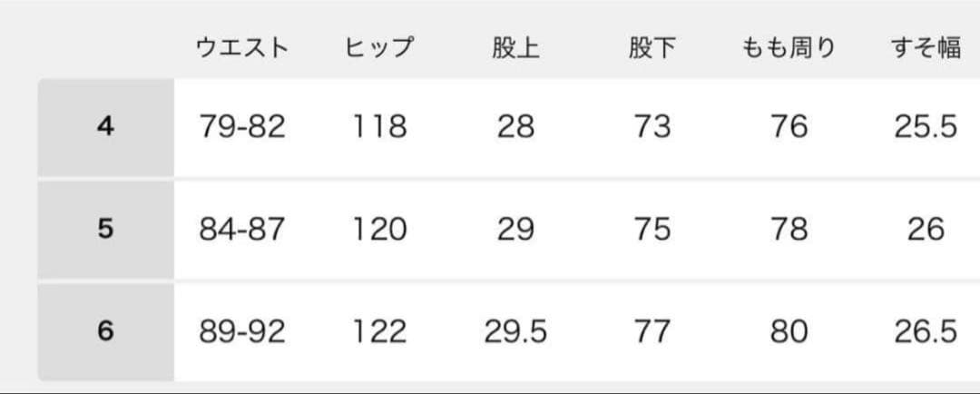Select the ヒップ column header

click(x=379, y=48)
